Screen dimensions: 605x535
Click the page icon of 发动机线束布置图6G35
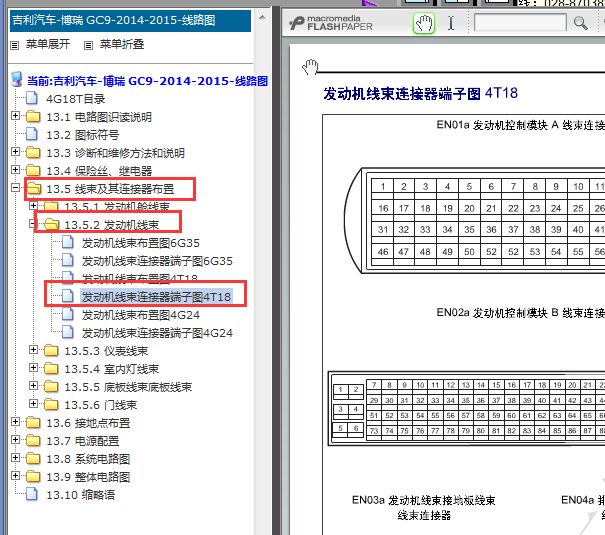pyautogui.click(x=68, y=242)
